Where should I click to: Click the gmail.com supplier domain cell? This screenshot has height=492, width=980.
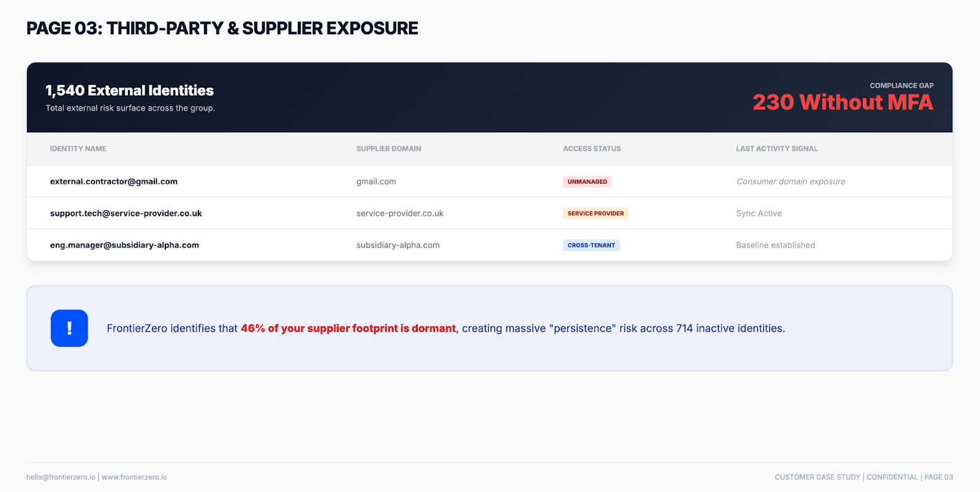pos(376,182)
